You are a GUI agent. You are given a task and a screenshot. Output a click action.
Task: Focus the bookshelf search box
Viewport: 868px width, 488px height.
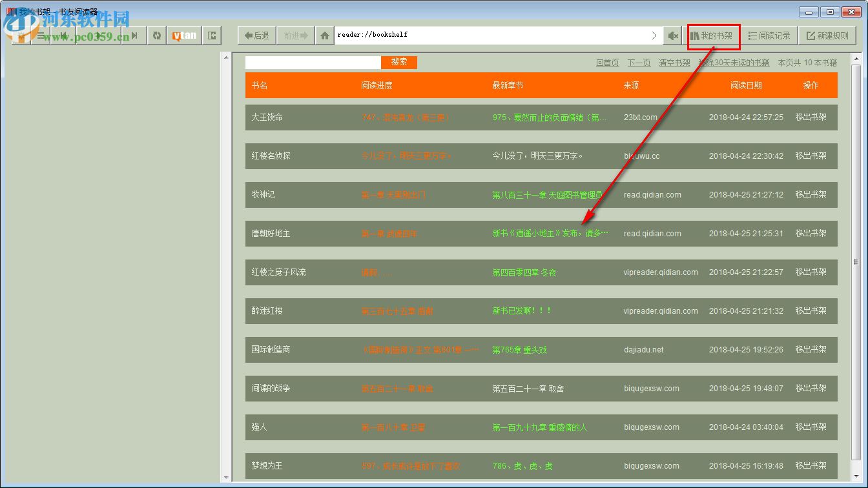pos(313,63)
